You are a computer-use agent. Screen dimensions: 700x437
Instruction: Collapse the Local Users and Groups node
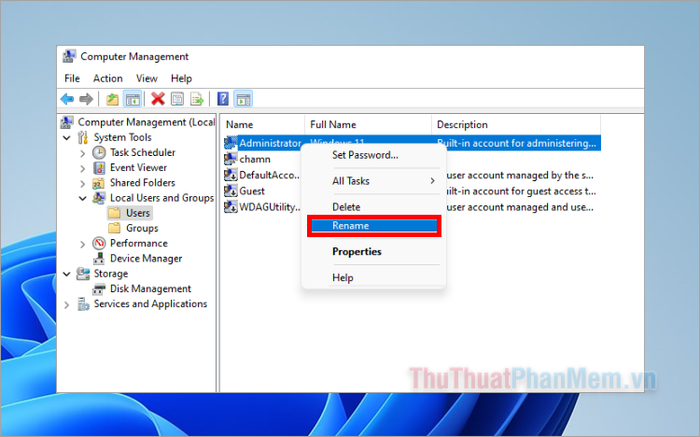[83, 198]
